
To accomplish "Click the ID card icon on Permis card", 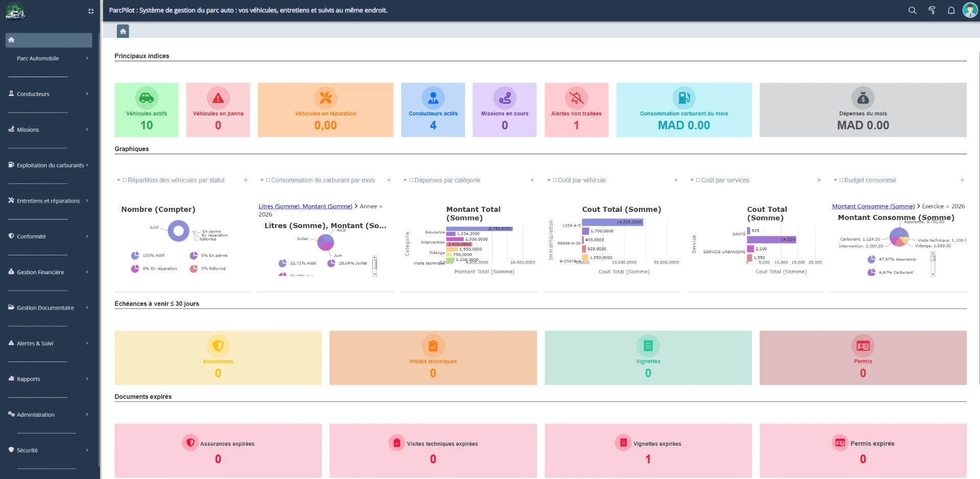I will [x=863, y=346].
